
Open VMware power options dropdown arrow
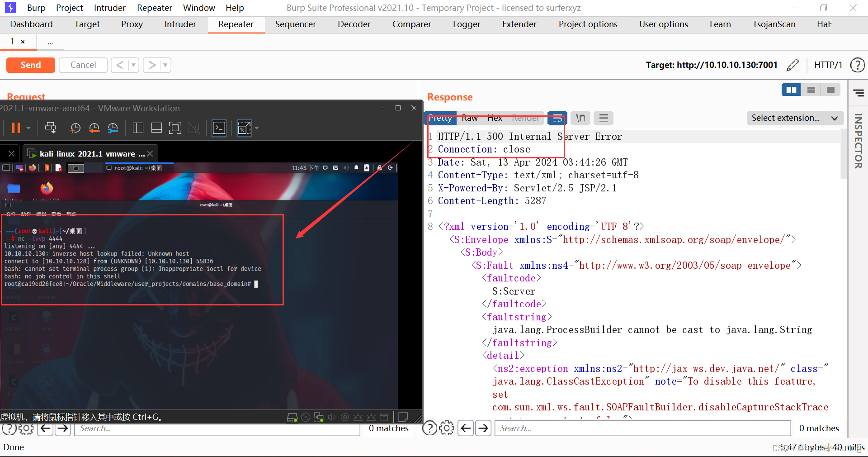coord(28,129)
